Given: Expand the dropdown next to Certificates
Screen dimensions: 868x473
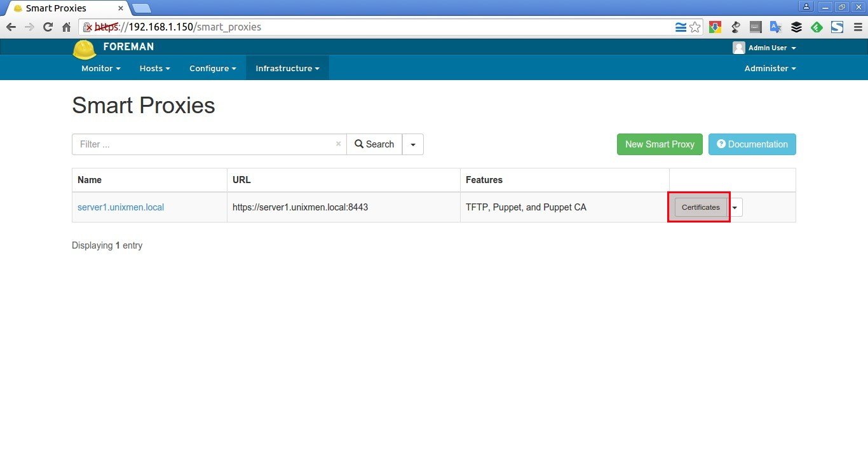Looking at the screenshot, I should [x=735, y=207].
